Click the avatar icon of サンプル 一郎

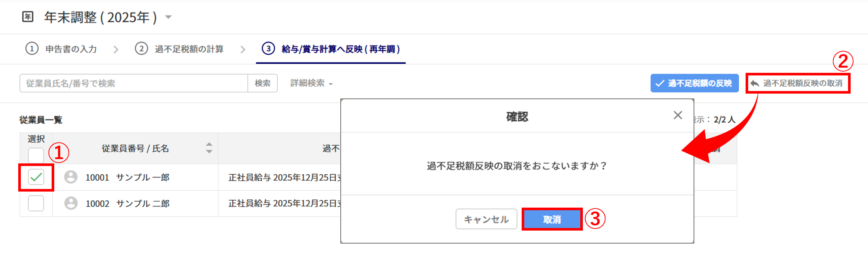coord(71,177)
